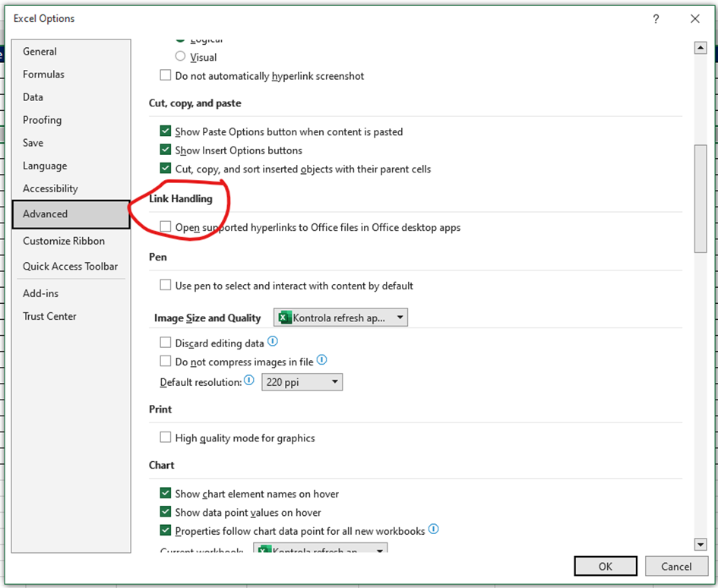718x588 pixels.
Task: Open Accessibility options
Action: click(71, 188)
